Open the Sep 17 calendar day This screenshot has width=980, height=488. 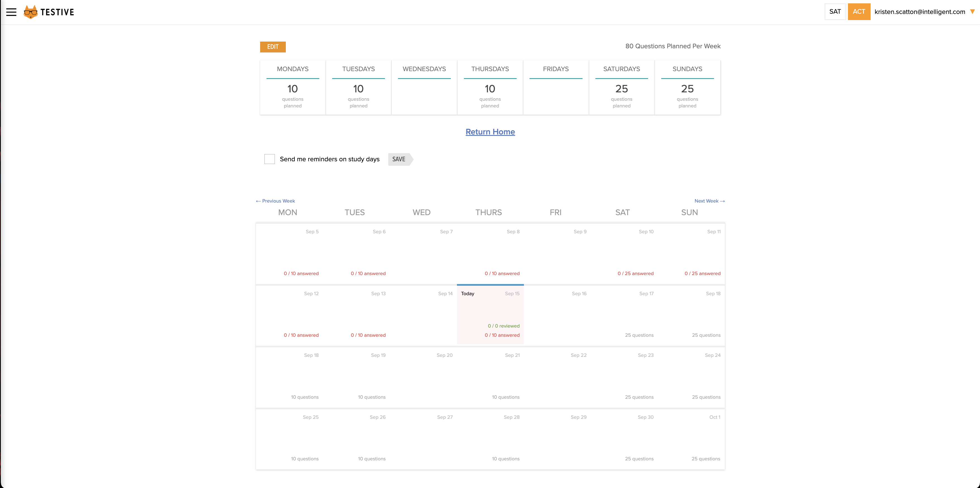[624, 314]
